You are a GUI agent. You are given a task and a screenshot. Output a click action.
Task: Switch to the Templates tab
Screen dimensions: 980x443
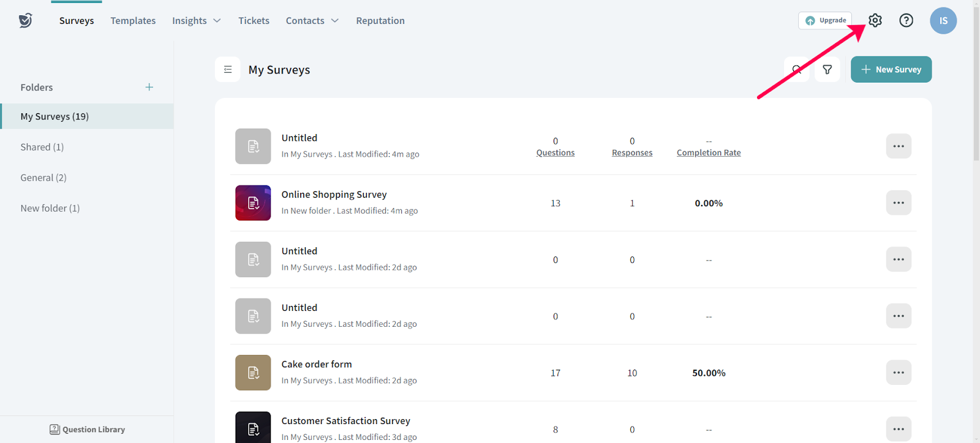[x=133, y=21]
